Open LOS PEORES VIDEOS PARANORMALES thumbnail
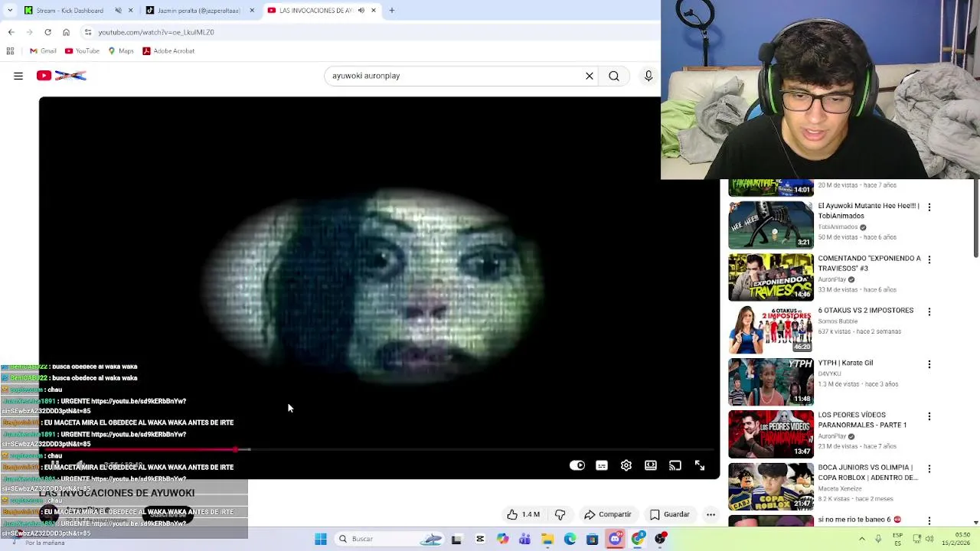The height and width of the screenshot is (551, 980). point(771,434)
